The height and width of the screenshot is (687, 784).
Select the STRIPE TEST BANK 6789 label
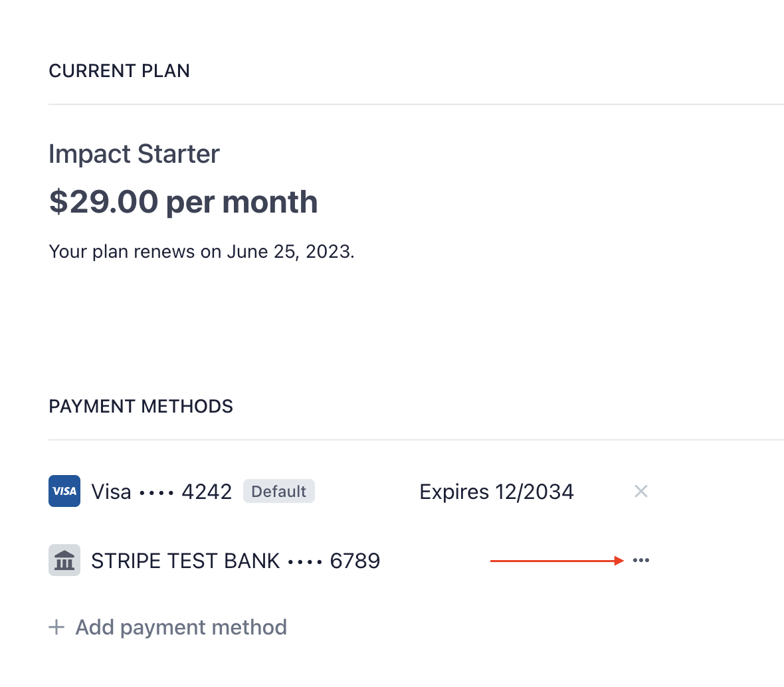click(x=235, y=561)
